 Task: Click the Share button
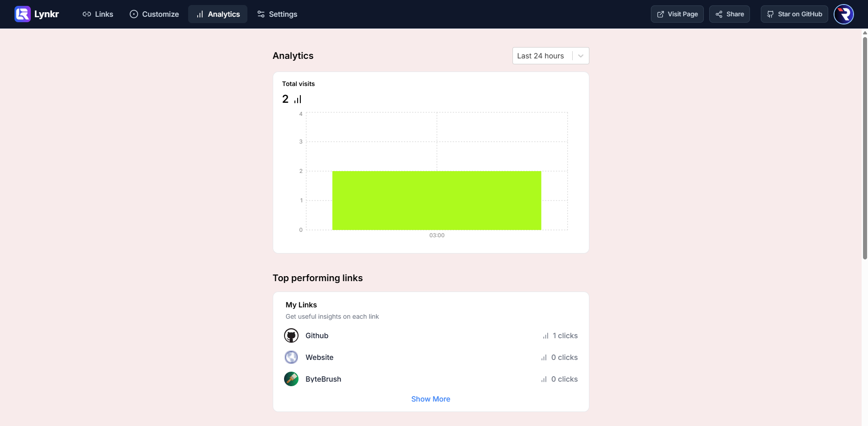pyautogui.click(x=730, y=14)
